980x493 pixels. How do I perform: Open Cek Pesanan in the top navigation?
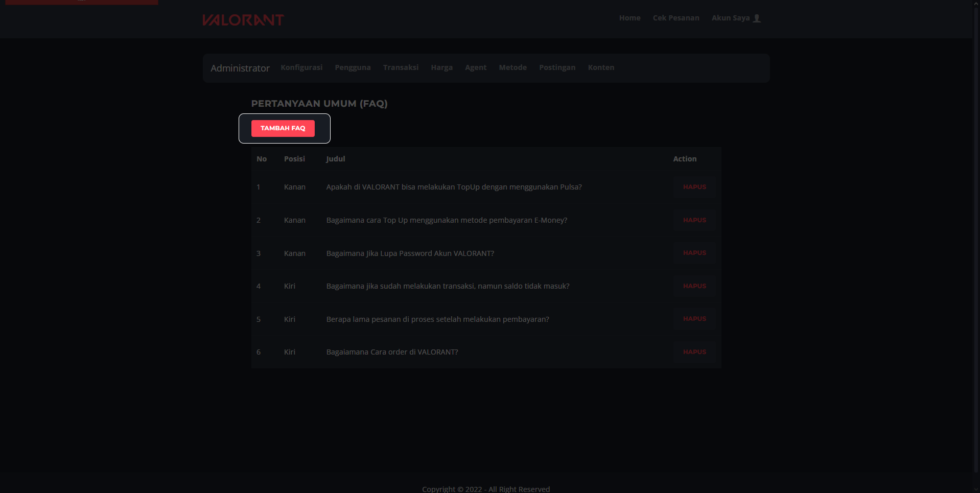click(x=676, y=18)
